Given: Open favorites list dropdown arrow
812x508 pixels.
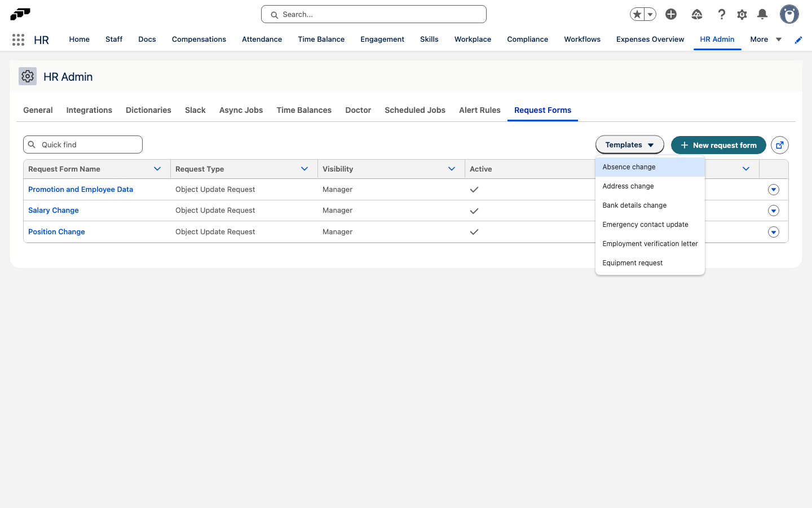Looking at the screenshot, I should coord(650,14).
